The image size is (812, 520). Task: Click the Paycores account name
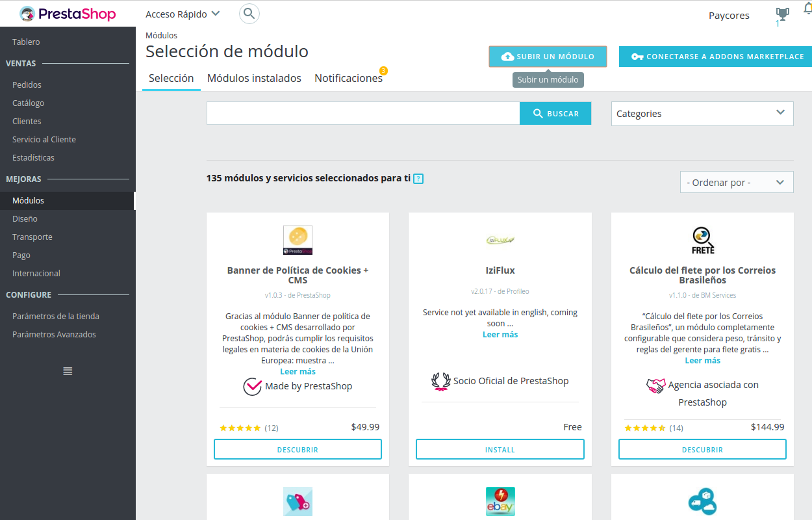point(729,15)
